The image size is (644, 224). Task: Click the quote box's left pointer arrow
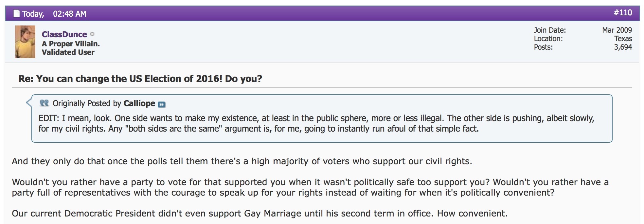(29, 103)
